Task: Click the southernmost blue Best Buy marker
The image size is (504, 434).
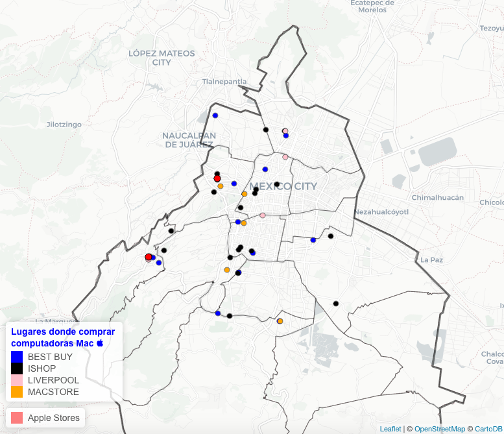Action: point(218,313)
